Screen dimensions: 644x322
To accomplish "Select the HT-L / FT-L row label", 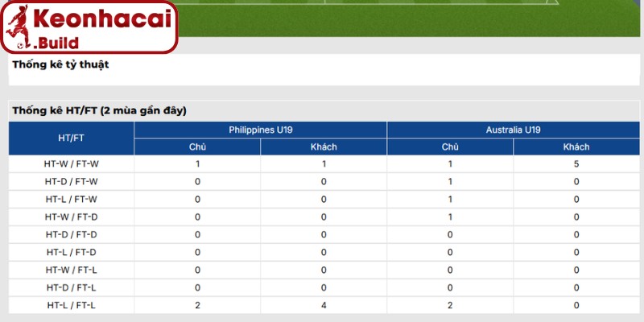I will (71, 305).
